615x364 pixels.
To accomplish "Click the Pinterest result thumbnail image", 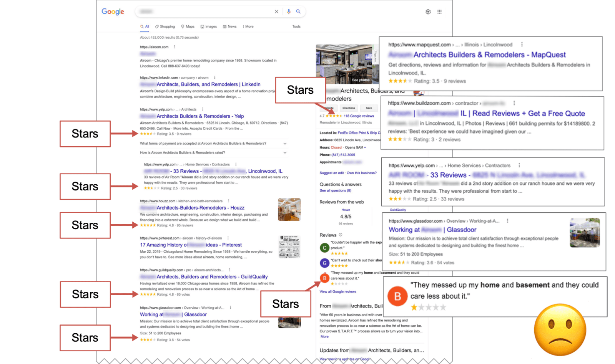I will [289, 247].
